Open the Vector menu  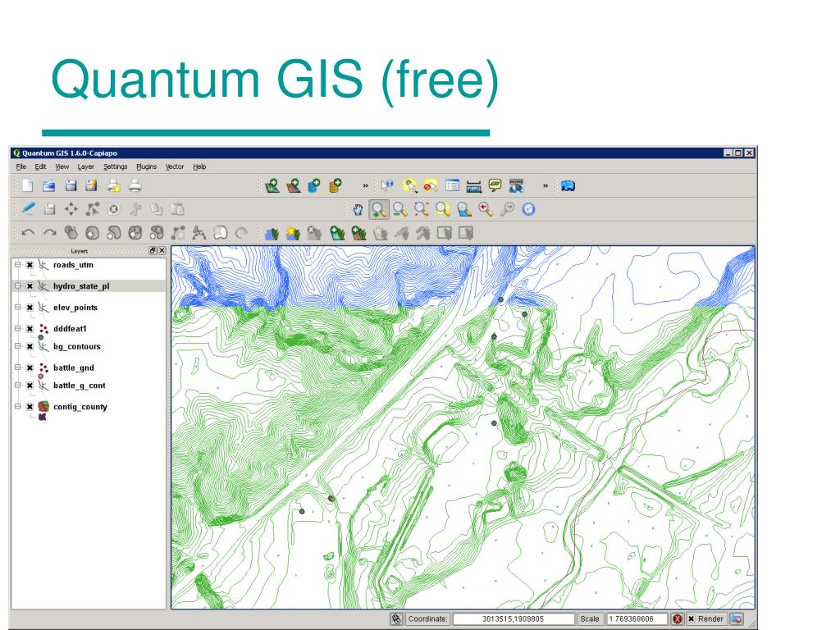(175, 167)
